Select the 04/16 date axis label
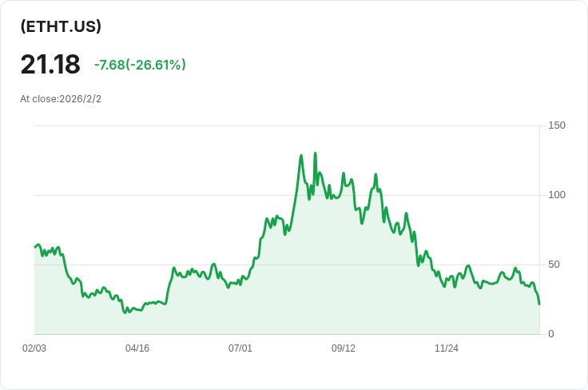This screenshot has width=588, height=390. [137, 348]
